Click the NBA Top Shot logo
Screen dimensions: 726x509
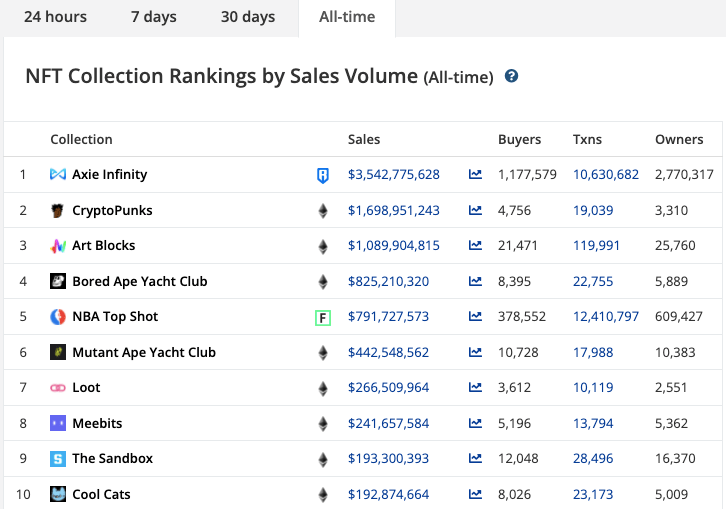click(x=58, y=316)
